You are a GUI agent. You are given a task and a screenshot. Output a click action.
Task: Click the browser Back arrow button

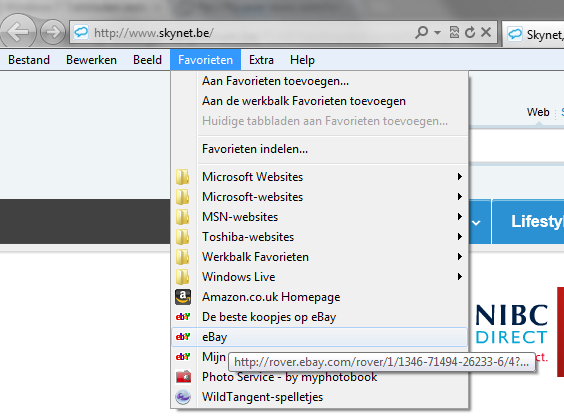tap(17, 32)
